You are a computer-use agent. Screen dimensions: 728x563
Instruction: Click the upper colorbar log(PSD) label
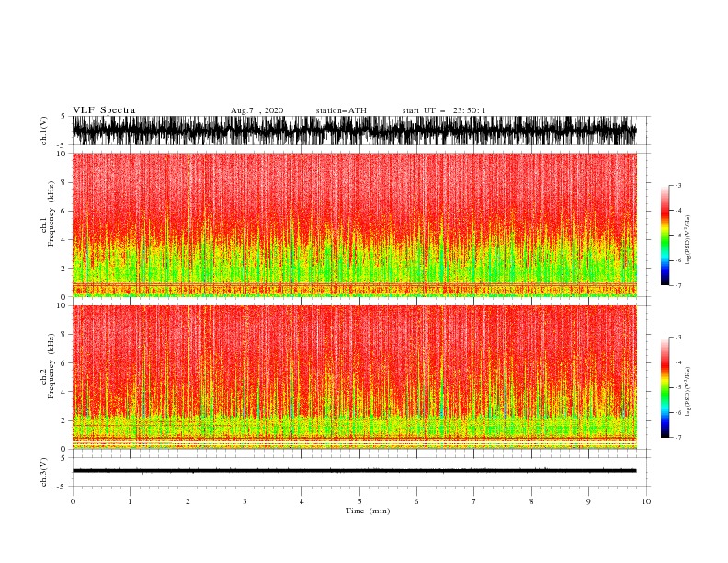coord(688,240)
